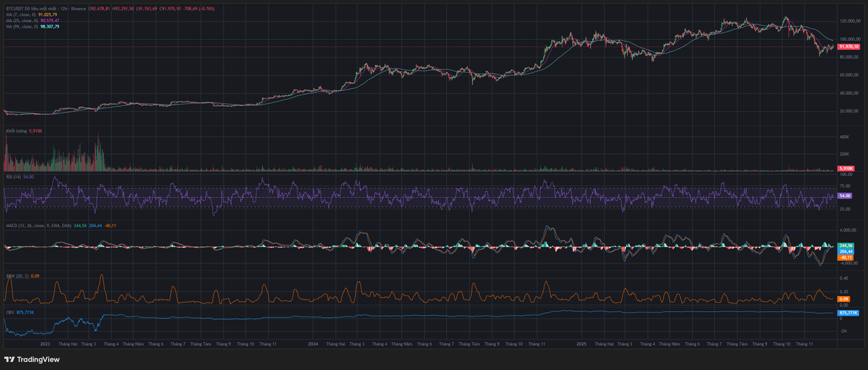Click the Khối lượng volume indicator legend

point(16,131)
